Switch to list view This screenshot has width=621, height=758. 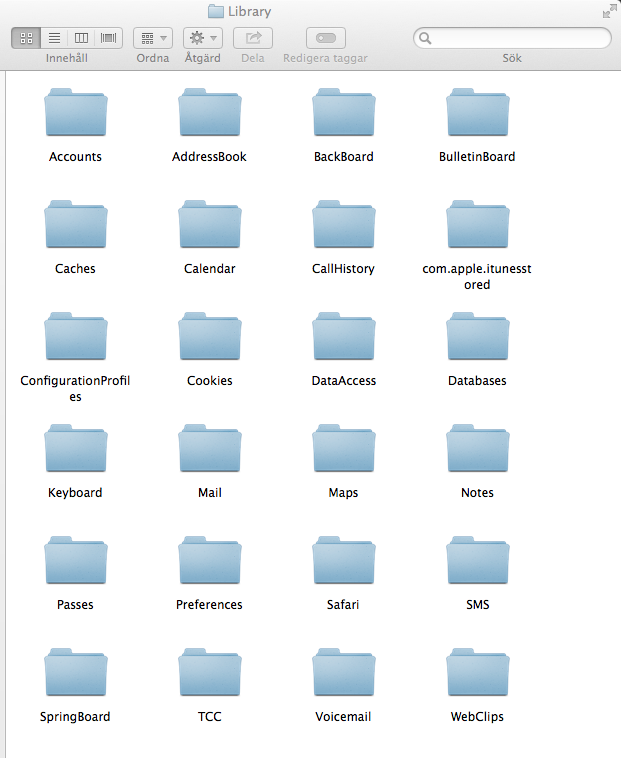tap(54, 38)
